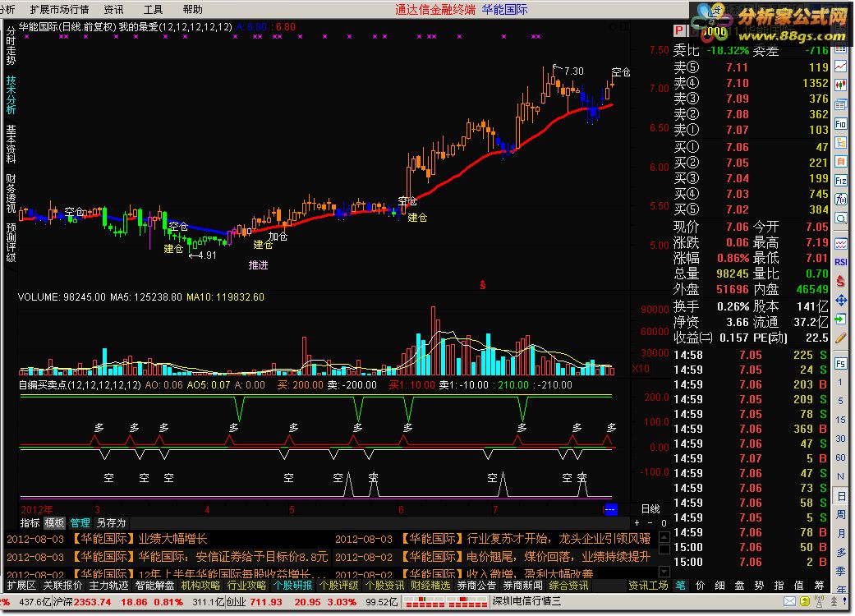Open the 扩展市场行情 menu
This screenshot has width=855, height=616.
coord(59,9)
